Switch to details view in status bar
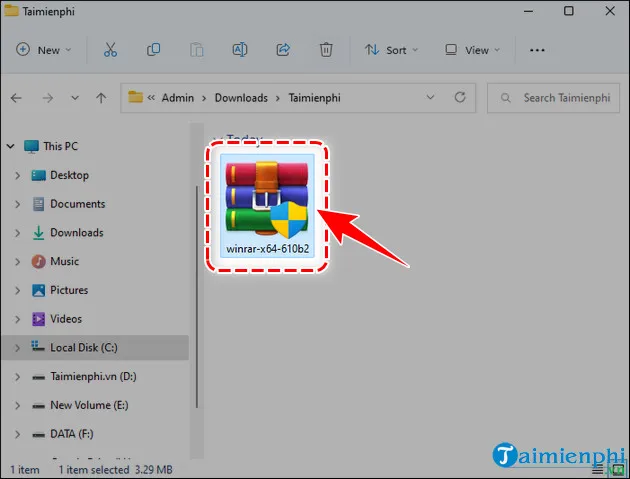The image size is (630, 479). [x=597, y=470]
